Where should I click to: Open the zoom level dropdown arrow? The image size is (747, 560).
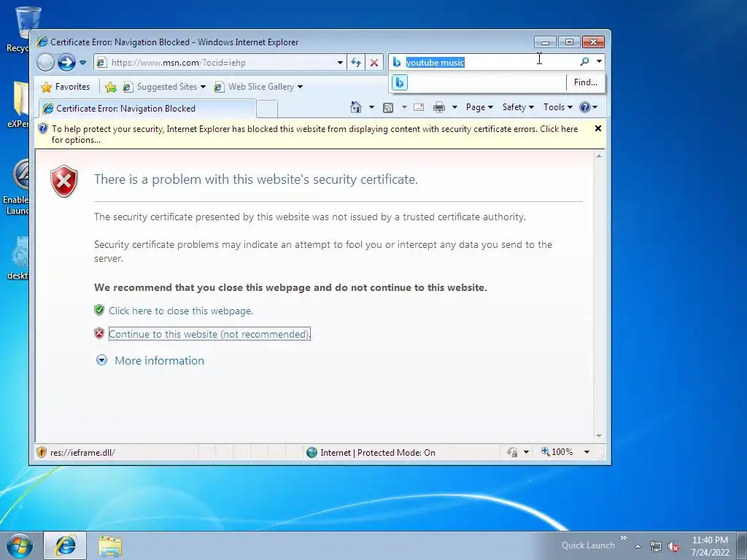[587, 452]
